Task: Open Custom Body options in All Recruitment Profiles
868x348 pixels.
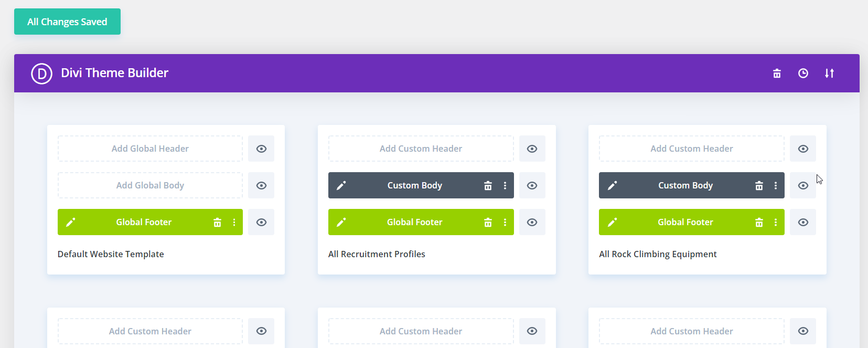Action: pos(505,186)
